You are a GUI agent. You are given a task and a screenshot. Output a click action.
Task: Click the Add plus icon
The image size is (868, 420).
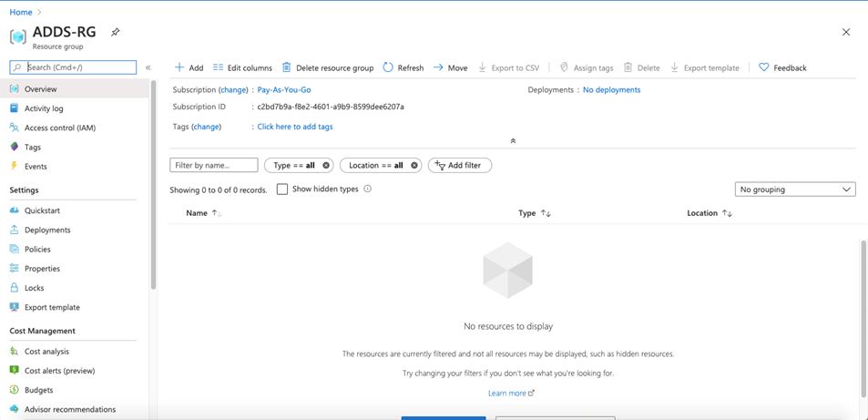point(179,67)
